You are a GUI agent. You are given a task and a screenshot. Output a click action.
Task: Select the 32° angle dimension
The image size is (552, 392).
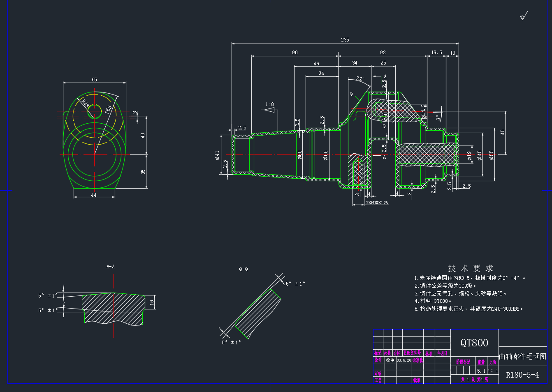(x=360, y=79)
